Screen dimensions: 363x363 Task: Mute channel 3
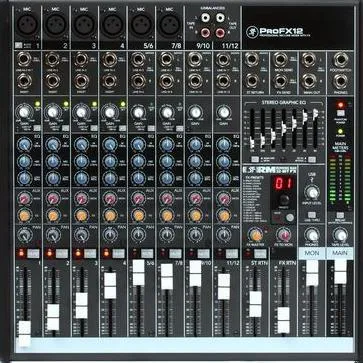(x=90, y=253)
